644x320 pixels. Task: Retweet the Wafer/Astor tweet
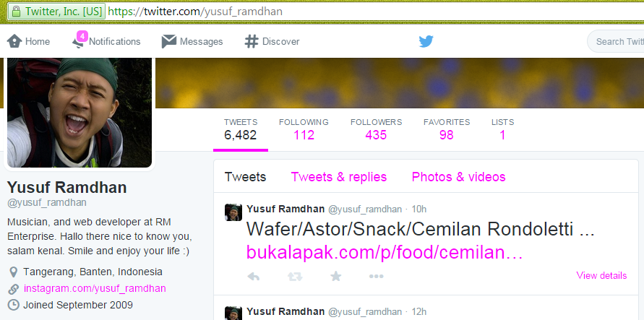[295, 277]
